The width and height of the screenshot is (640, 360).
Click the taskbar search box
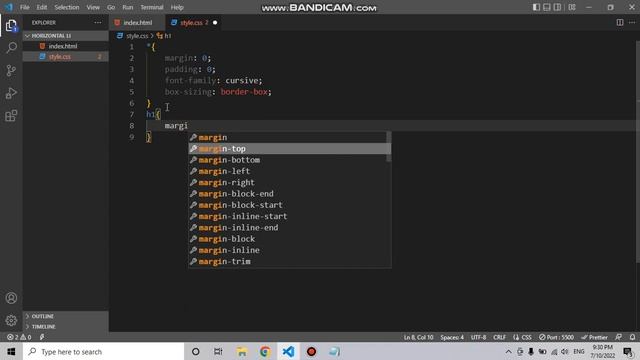click(x=103, y=351)
